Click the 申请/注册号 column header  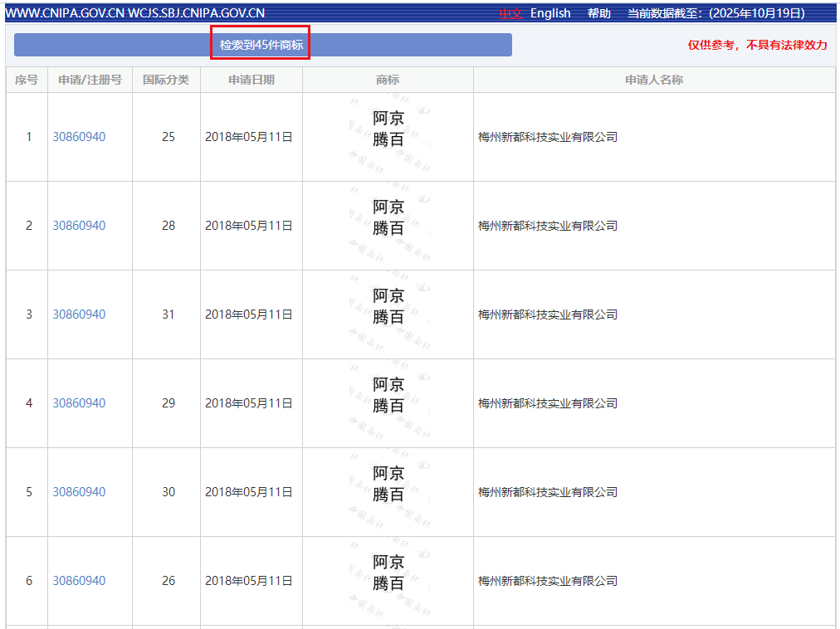90,80
